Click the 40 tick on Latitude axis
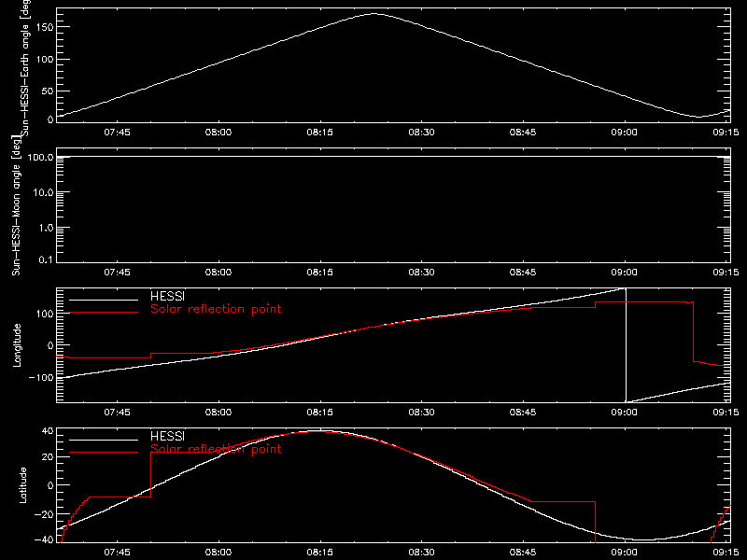This screenshot has width=747, height=560. (x=48, y=431)
